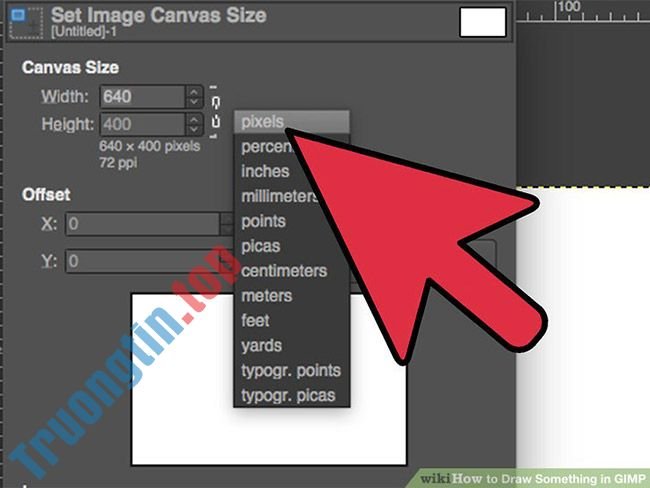The image size is (650, 488).
Task: Pick feet in the unit menu
Action: point(255,321)
